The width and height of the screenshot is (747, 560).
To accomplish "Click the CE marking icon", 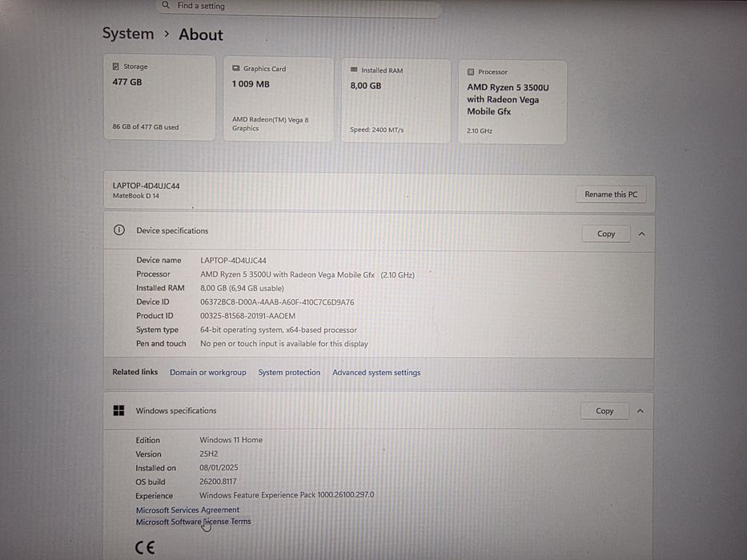I will [145, 547].
